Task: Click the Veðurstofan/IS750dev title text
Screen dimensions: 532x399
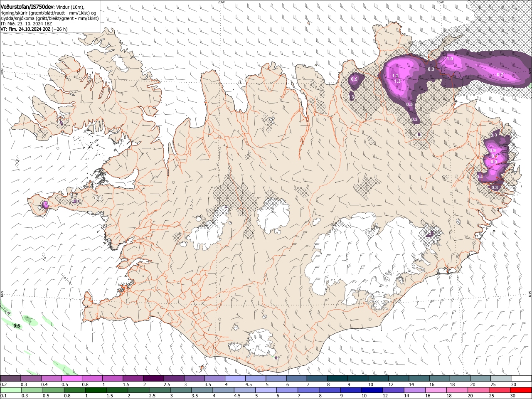Action: [27, 7]
